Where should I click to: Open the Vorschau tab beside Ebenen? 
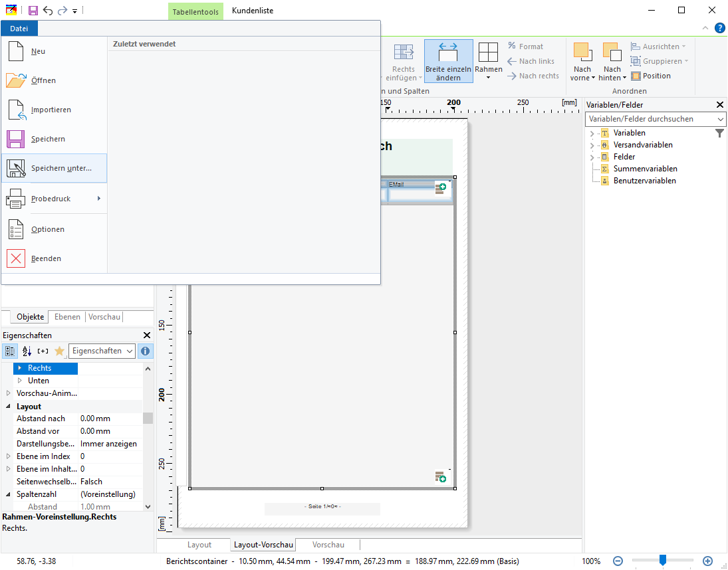(x=104, y=318)
